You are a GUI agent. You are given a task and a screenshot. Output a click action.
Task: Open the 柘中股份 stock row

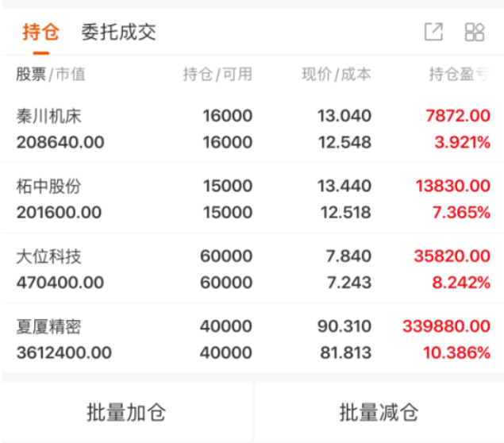[252, 198]
